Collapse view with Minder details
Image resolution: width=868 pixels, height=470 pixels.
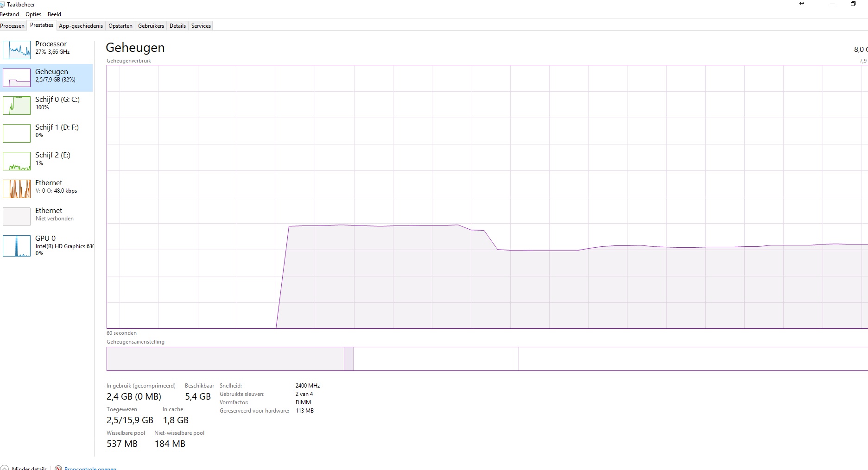[29, 468]
